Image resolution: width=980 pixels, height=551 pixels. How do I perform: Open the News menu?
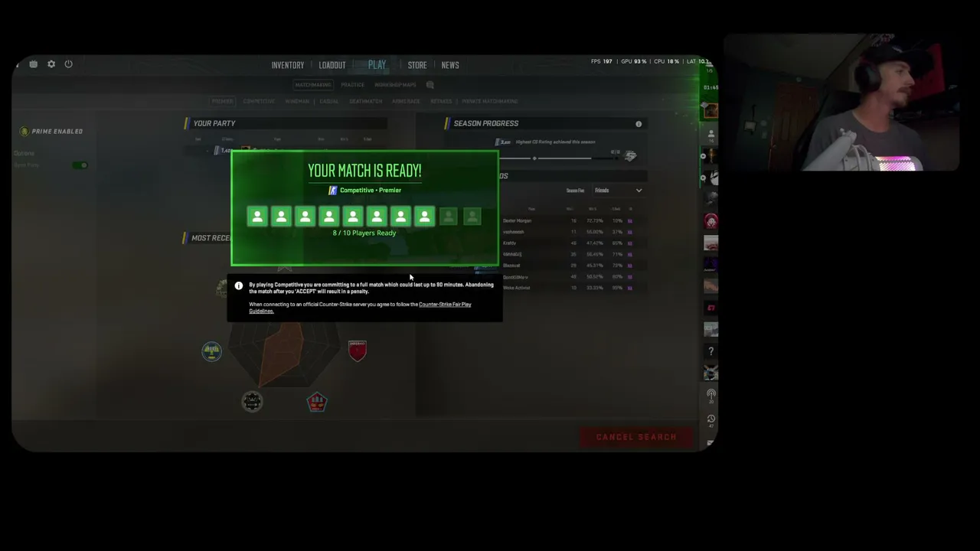pyautogui.click(x=450, y=65)
